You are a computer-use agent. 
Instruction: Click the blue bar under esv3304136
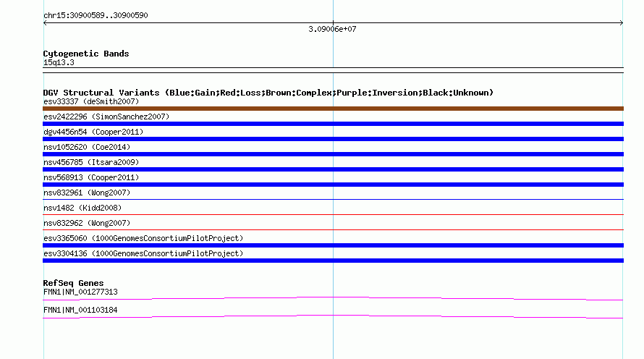click(333, 261)
